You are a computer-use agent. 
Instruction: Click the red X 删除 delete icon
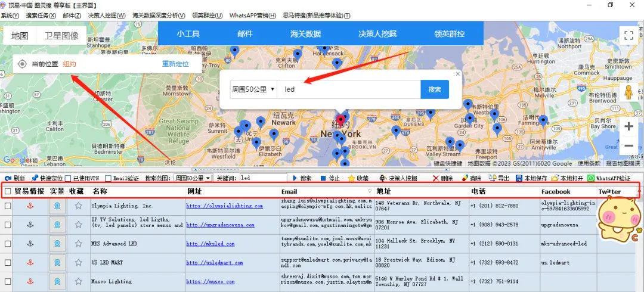tap(436, 178)
